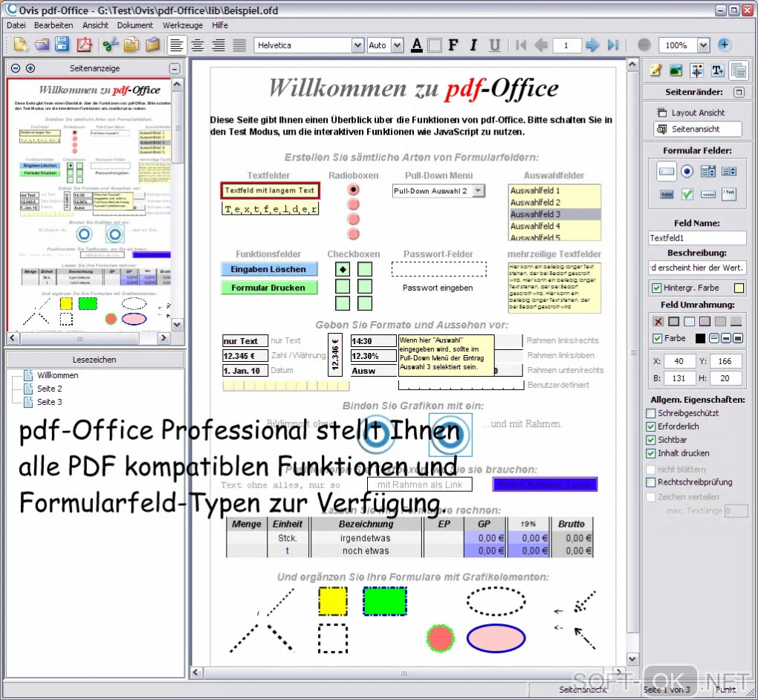758x700 pixels.
Task: Jump to the last page
Action: [x=613, y=45]
